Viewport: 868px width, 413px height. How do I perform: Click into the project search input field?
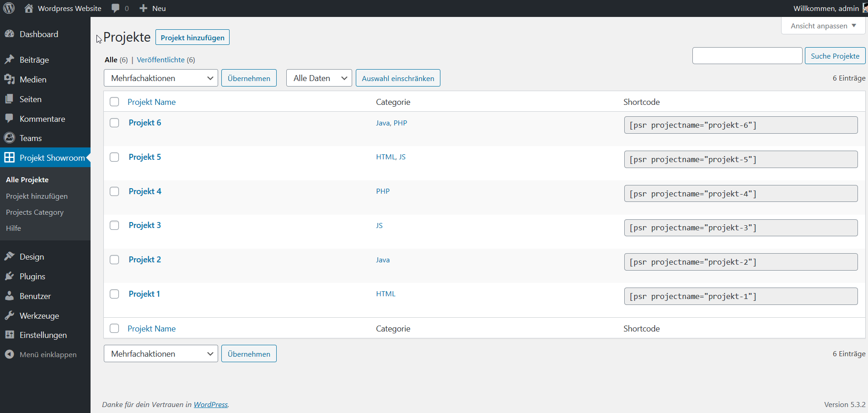point(747,56)
